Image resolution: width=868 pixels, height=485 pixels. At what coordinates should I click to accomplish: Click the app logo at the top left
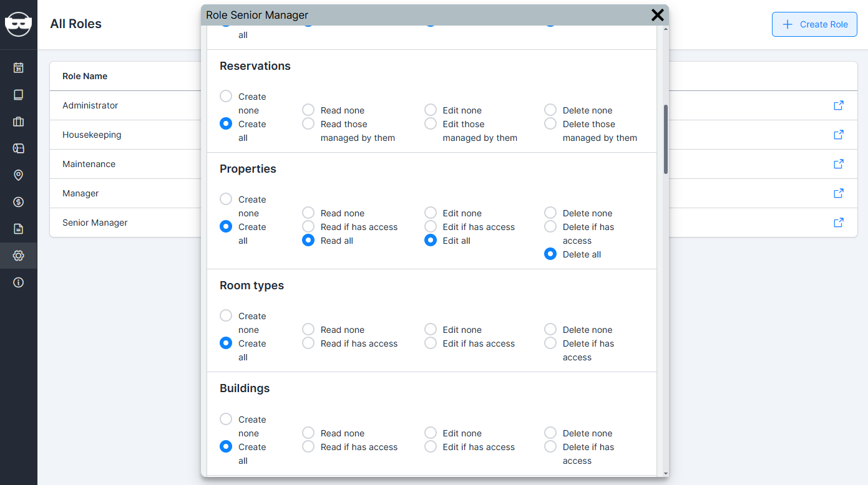(x=18, y=24)
